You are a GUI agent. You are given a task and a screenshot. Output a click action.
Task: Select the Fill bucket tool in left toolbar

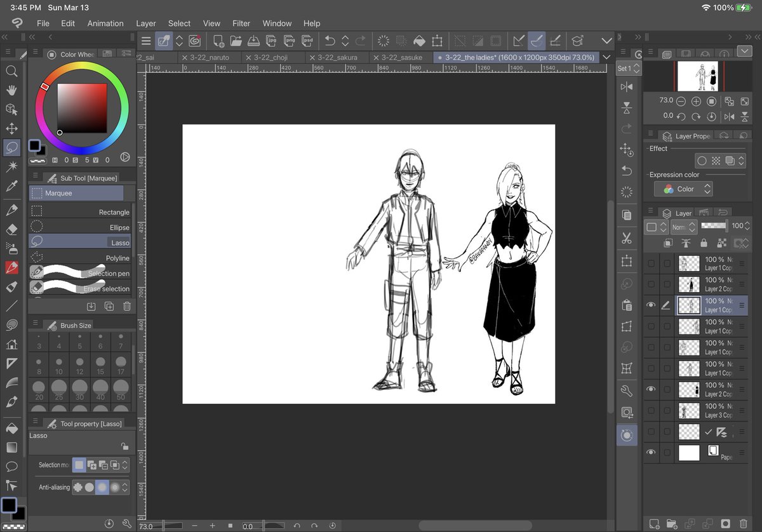click(x=11, y=427)
